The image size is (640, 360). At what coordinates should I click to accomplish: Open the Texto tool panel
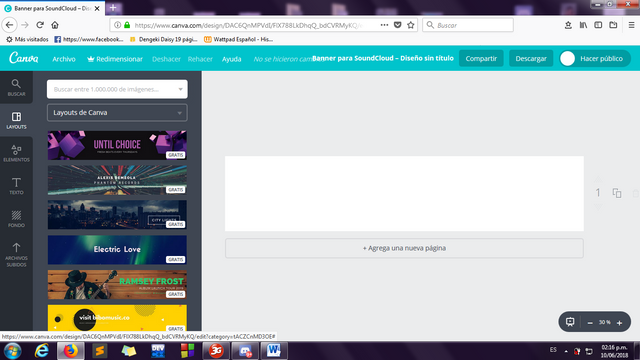tap(16, 186)
